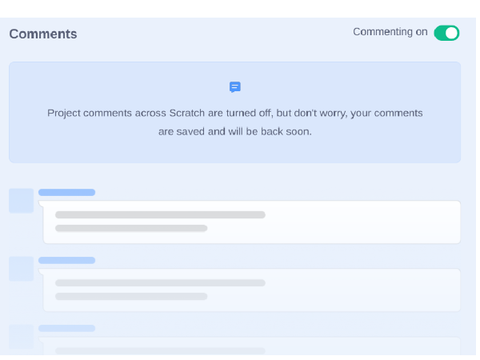Click the blue speech-bubble comment icon

[235, 87]
